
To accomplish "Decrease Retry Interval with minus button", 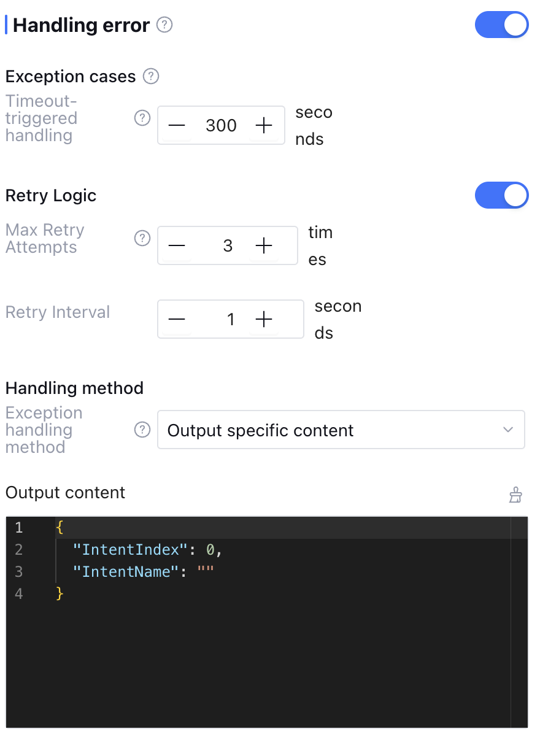I will 177,319.
